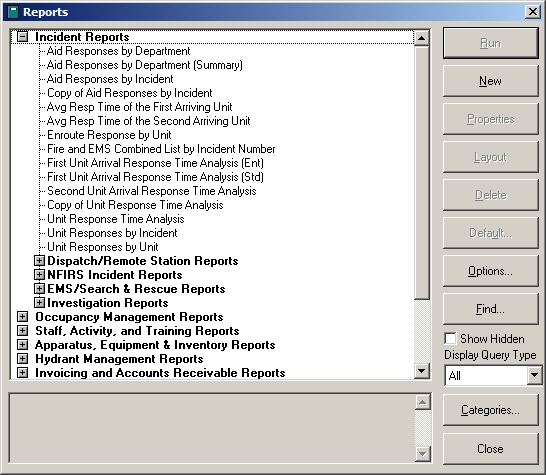Collapse the Incident Reports category
The height and width of the screenshot is (475, 546).
(x=23, y=37)
